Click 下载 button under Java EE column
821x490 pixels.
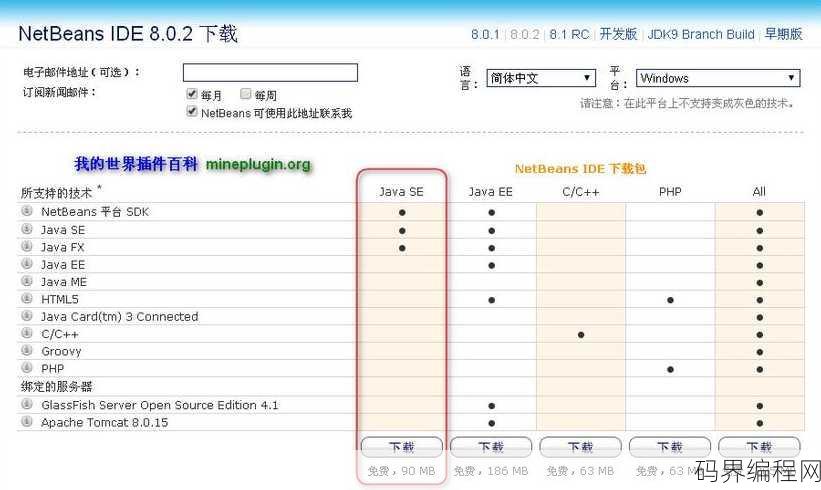pyautogui.click(x=491, y=447)
